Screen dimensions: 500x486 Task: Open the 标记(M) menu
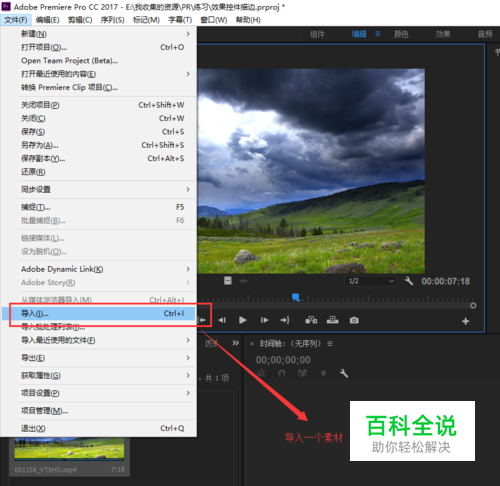point(146,20)
